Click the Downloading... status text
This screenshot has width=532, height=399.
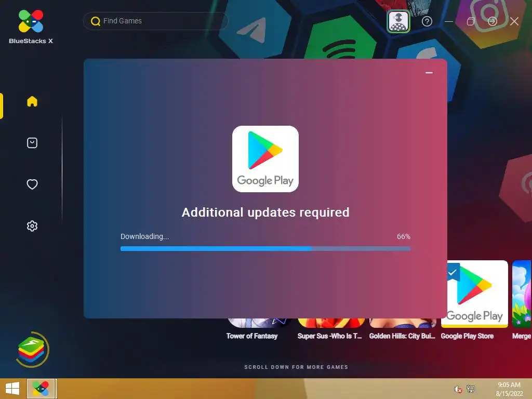[144, 236]
